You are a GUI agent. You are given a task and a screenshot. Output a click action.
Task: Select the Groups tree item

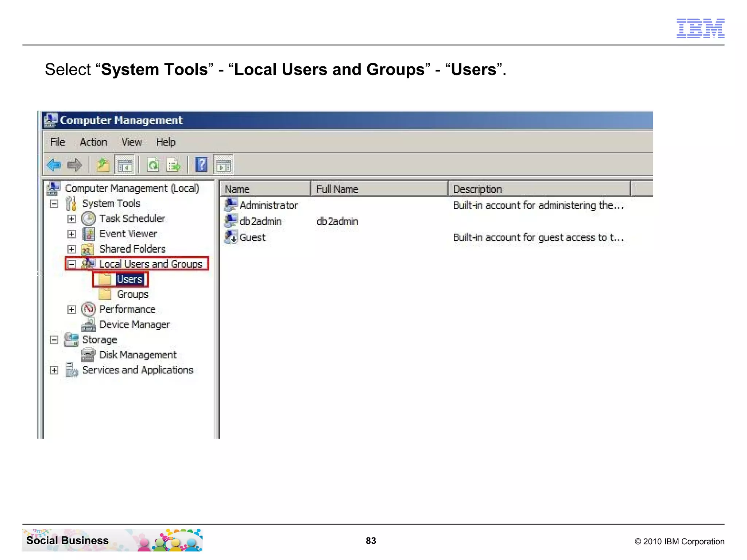133,294
